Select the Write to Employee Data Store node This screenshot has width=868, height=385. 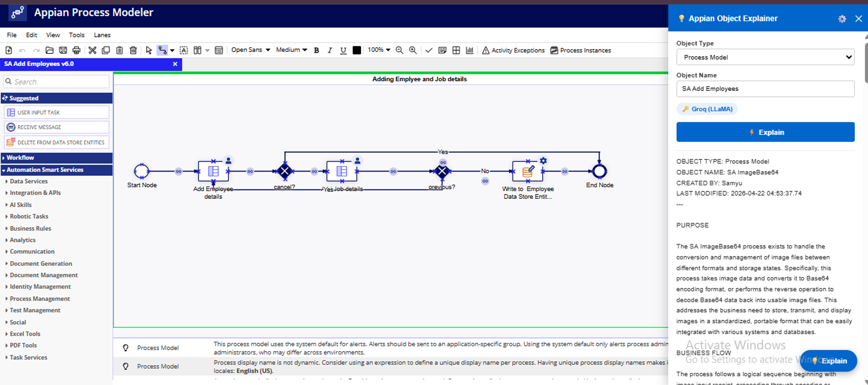click(x=527, y=171)
